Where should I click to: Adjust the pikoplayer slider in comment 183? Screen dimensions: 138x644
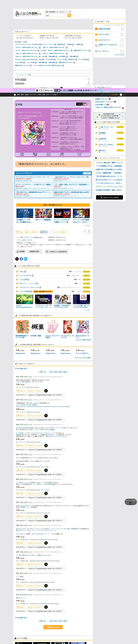click(23, 409)
